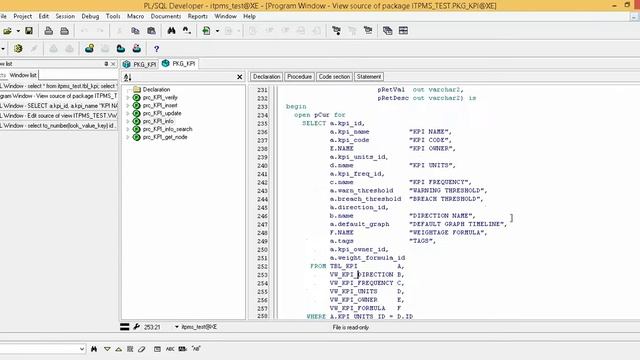Expand the prc_KPI_verify tree node
Screen dimensions: 640x360
pyautogui.click(x=128, y=98)
